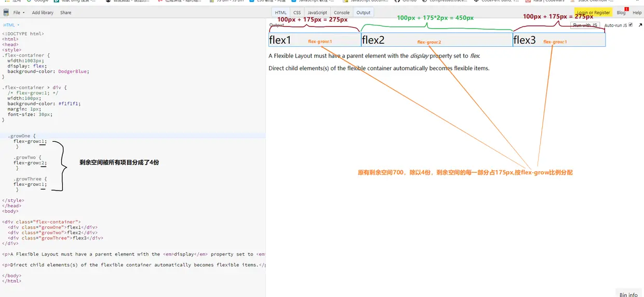Click the flex2 box in the output
This screenshot has height=297, width=644.
[x=437, y=40]
